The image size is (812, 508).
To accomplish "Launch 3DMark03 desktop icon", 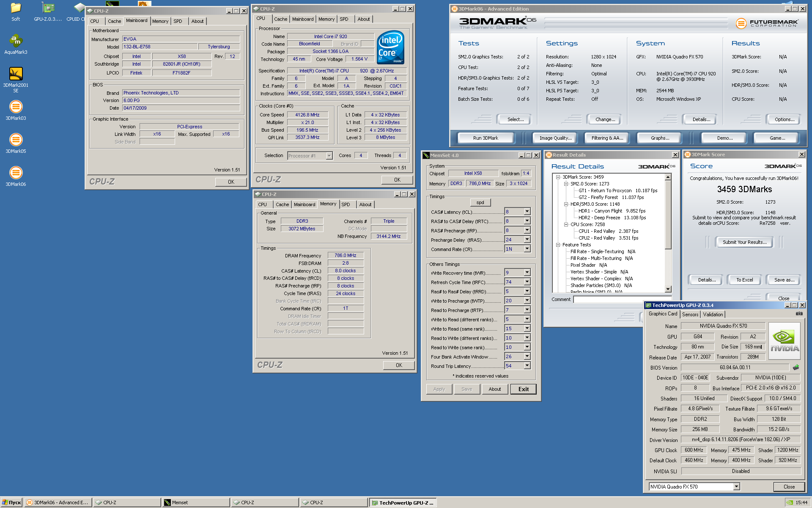I will tap(16, 110).
